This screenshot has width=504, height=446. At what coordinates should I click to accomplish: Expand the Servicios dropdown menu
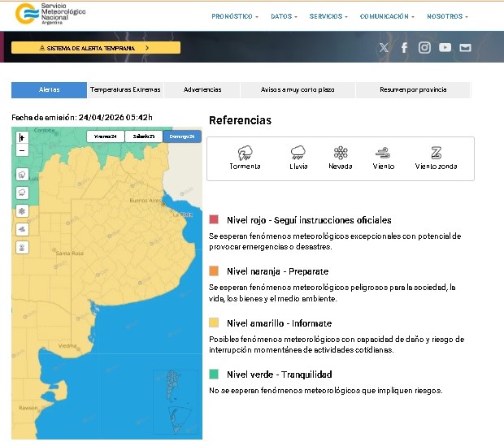click(x=328, y=16)
